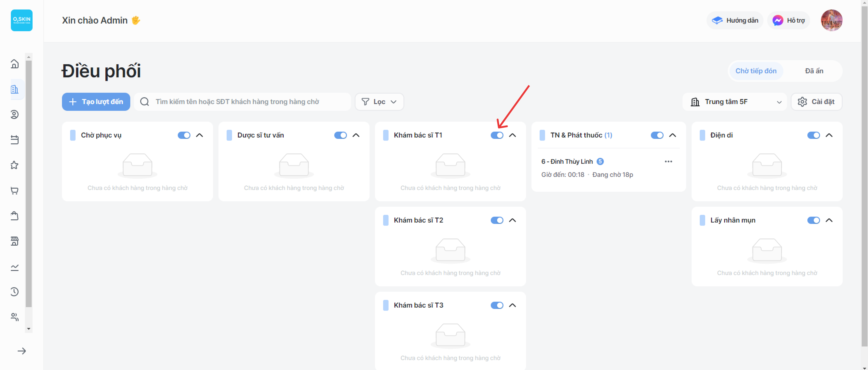The image size is (868, 370).
Task: Open three-dot menu for Đinh Thùy Linh
Action: coord(668,161)
